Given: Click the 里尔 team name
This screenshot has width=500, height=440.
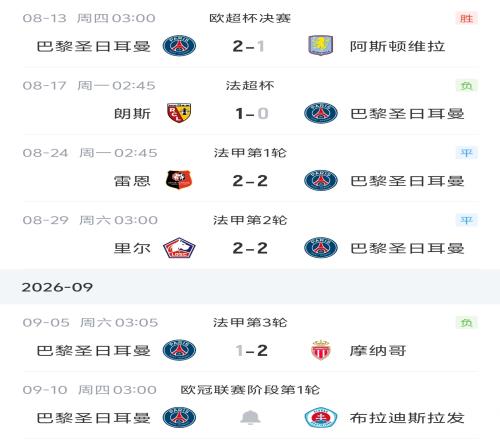Looking at the screenshot, I should coord(132,248).
